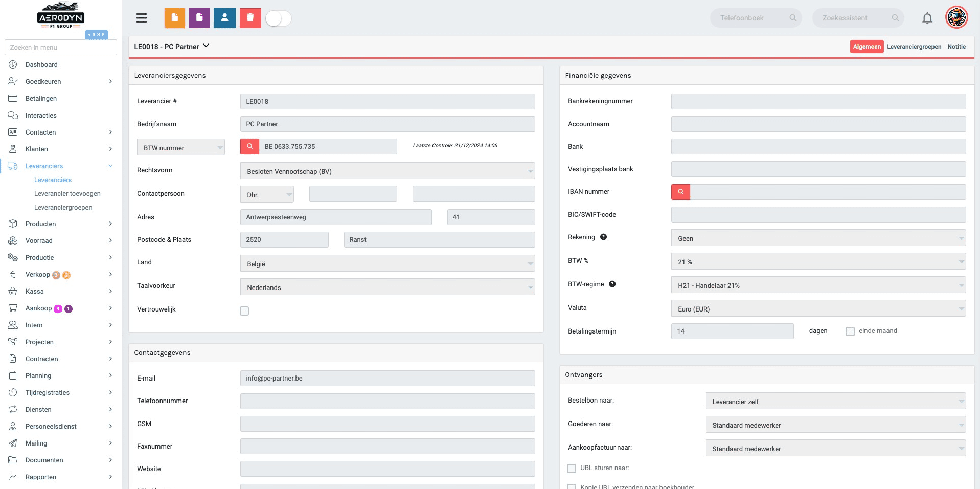Click the Mailing paper plane icon

[x=13, y=443]
